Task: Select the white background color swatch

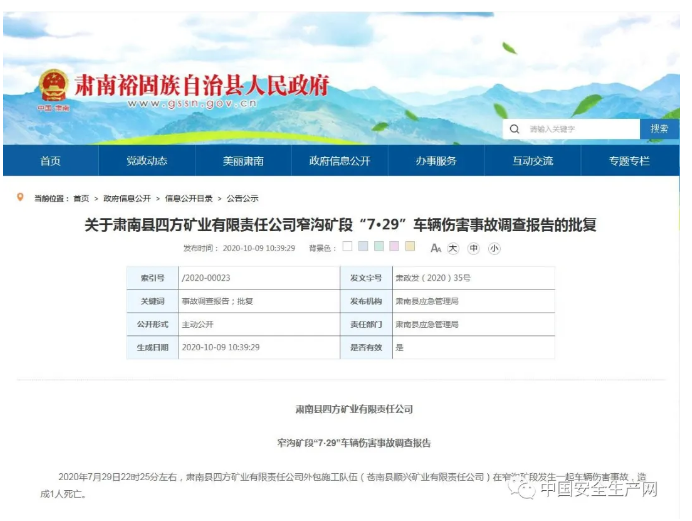Action: click(x=347, y=246)
